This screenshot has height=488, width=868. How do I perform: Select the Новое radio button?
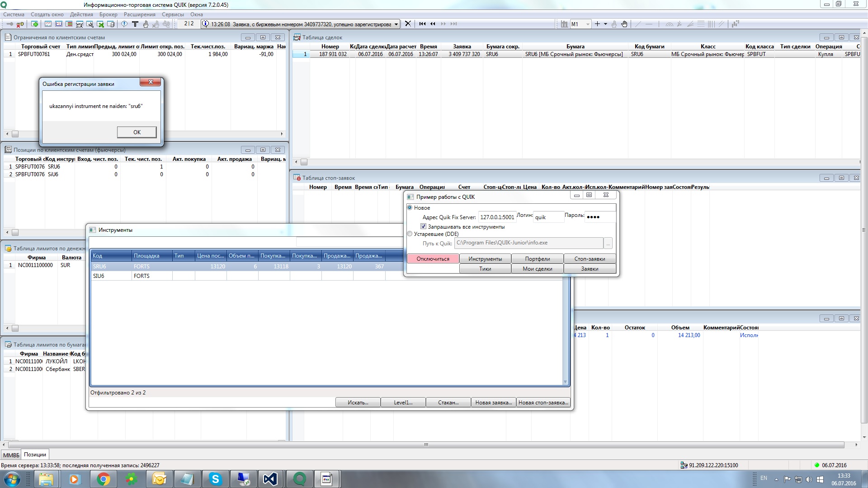tap(410, 208)
